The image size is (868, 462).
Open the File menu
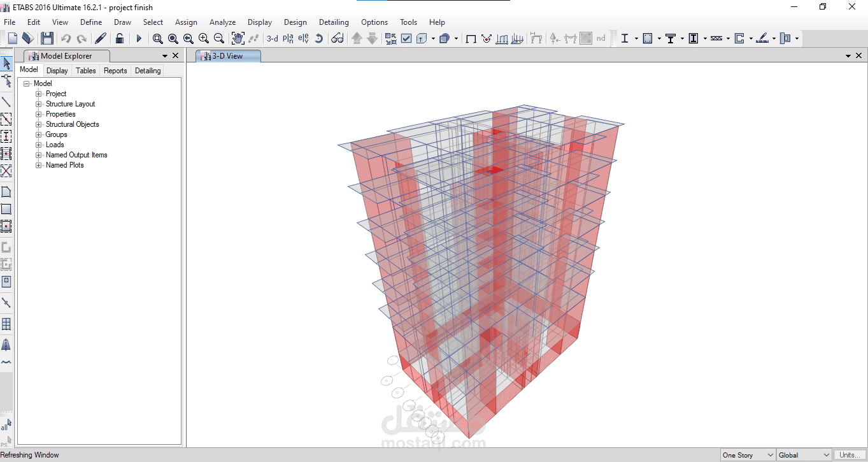pyautogui.click(x=10, y=22)
